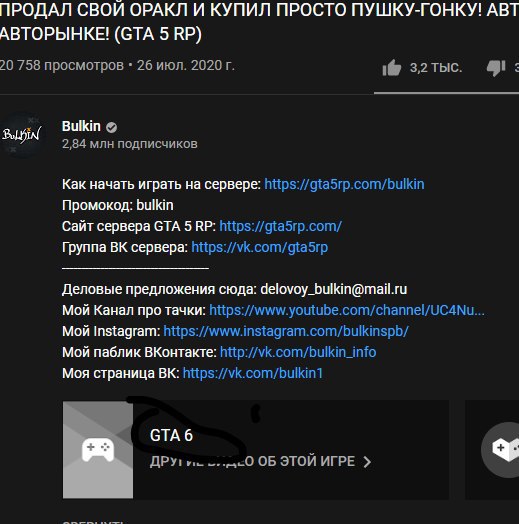Expand other videos about this game chevron

[367, 462]
